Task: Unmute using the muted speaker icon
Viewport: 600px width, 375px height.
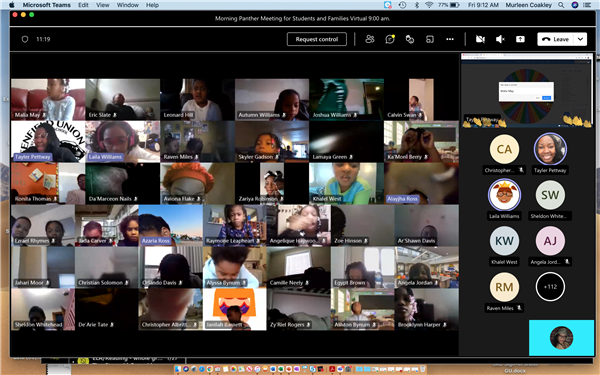Action: pyautogui.click(x=500, y=39)
